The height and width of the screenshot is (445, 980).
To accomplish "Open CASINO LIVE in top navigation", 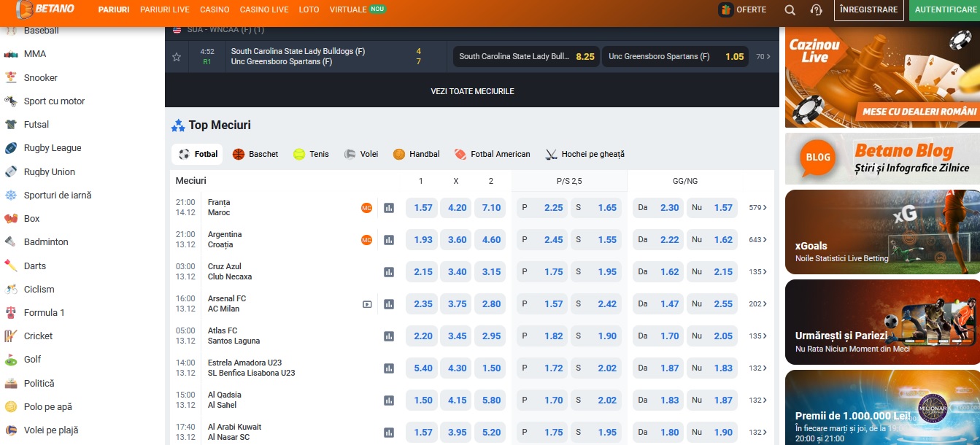I will pos(264,9).
